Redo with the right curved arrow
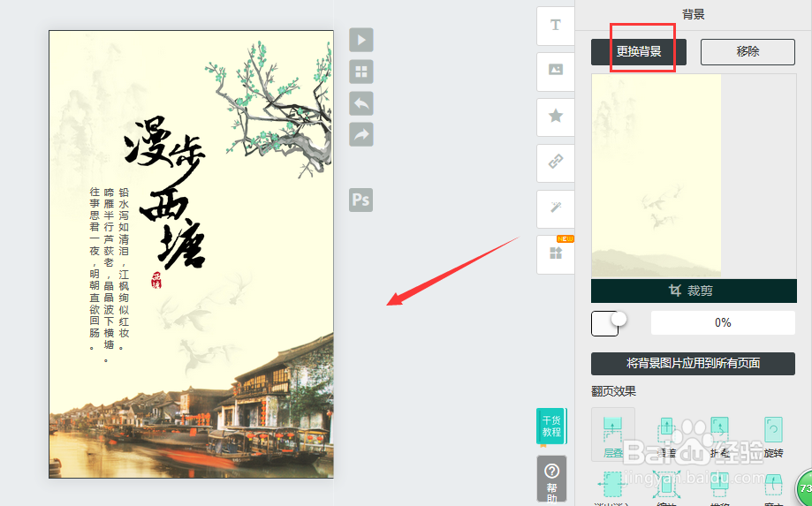 [361, 135]
